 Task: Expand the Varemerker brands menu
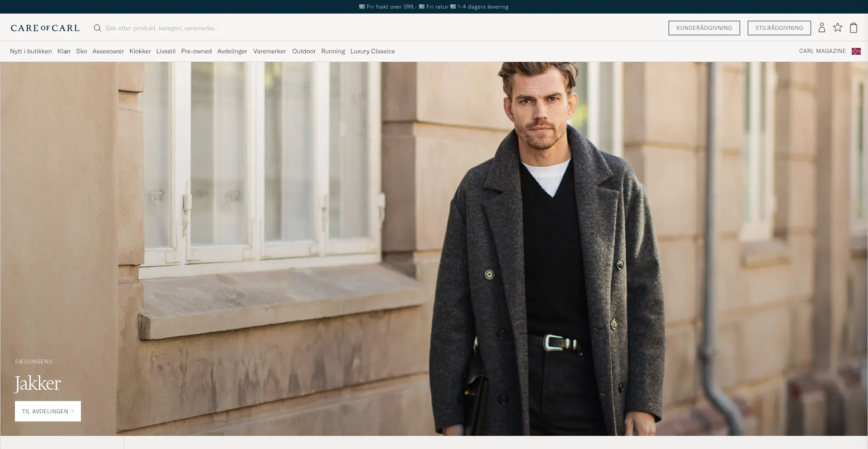(x=269, y=51)
